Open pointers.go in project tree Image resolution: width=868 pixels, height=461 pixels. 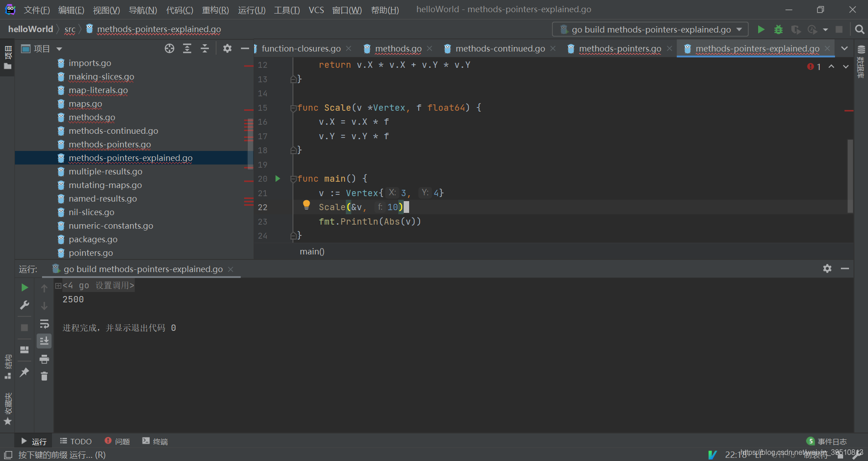coord(90,253)
